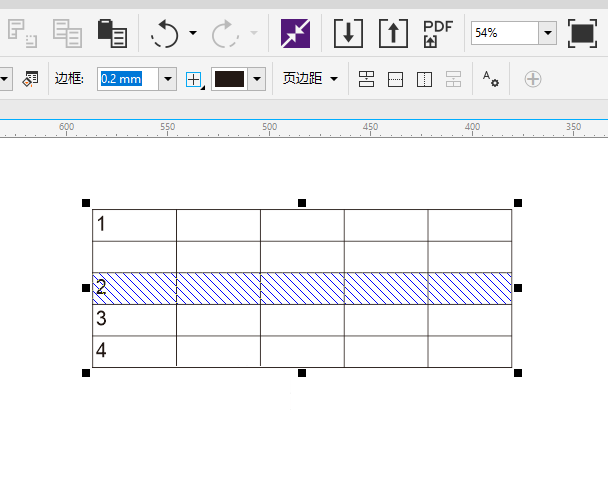608x501 pixels.
Task: Open the 页边距 margins menu
Action: 309,79
